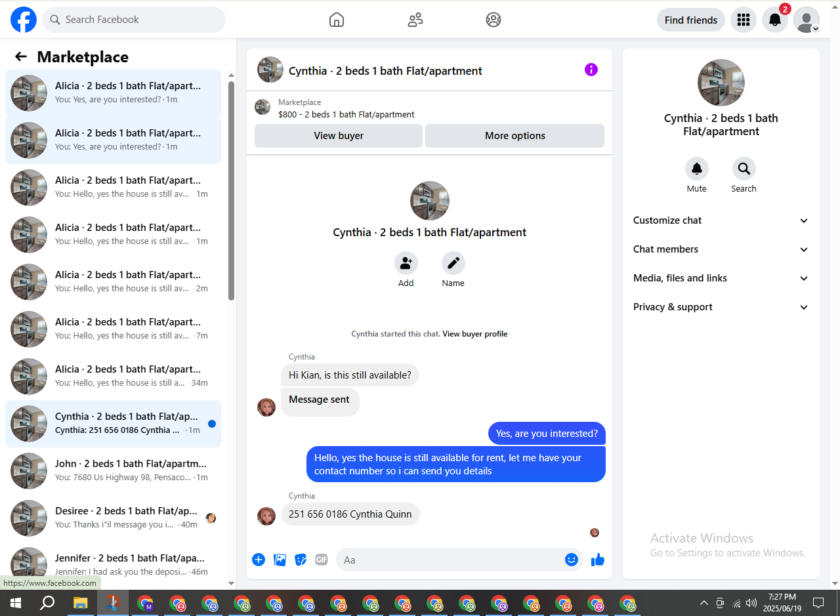The height and width of the screenshot is (616, 840).
Task: Click the taskbar search icon
Action: pyautogui.click(x=47, y=603)
